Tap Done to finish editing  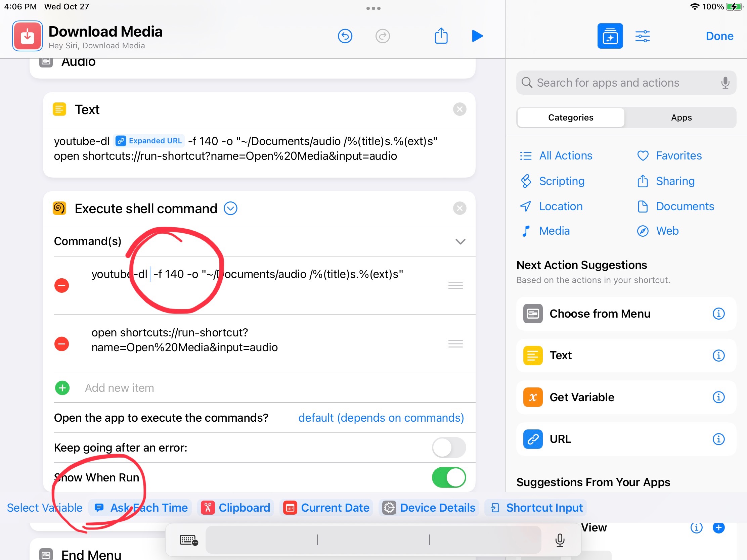(719, 36)
